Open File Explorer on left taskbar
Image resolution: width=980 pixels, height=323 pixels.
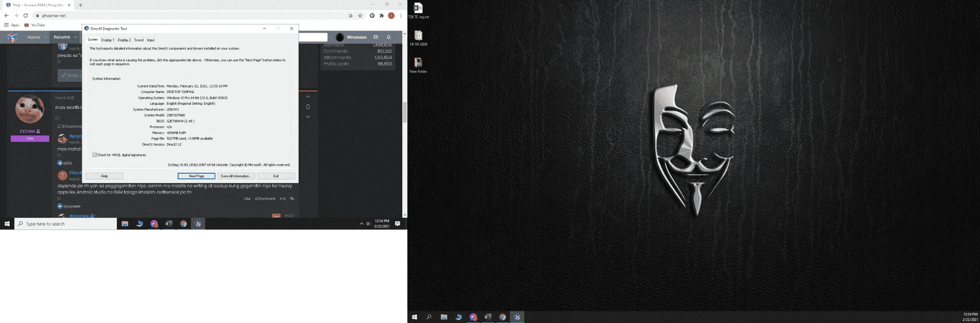(125, 224)
